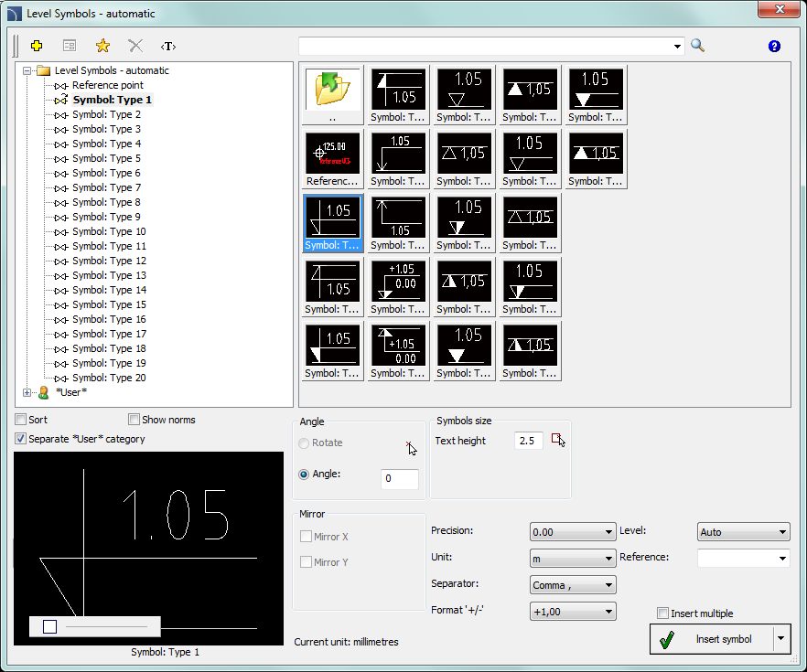This screenshot has width=807, height=672.
Task: Enable the Sort checkbox
Action: (x=21, y=420)
